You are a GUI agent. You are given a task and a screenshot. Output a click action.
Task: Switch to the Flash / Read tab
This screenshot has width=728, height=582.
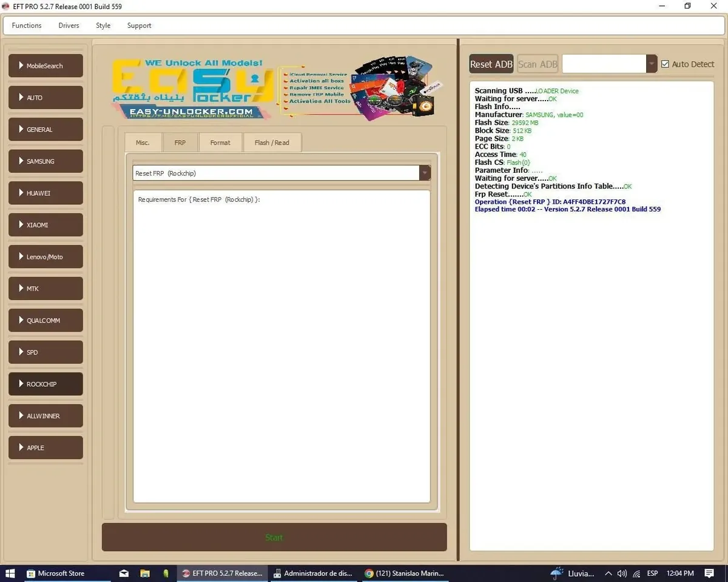click(x=272, y=142)
